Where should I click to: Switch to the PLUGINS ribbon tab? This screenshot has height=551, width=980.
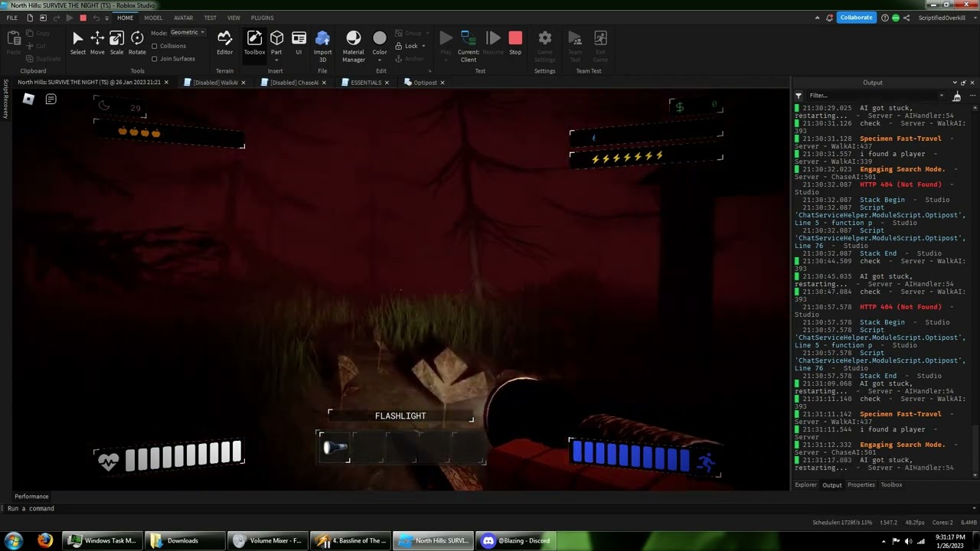click(263, 18)
